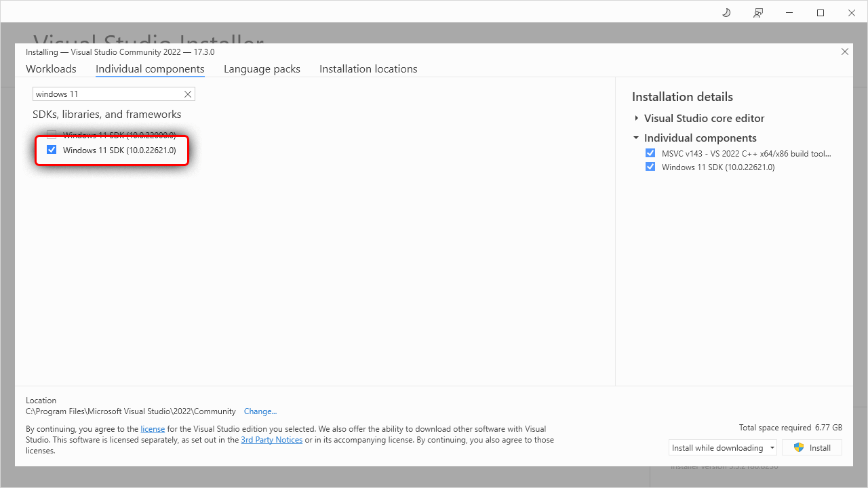Open the send feedback icon

point(757,12)
